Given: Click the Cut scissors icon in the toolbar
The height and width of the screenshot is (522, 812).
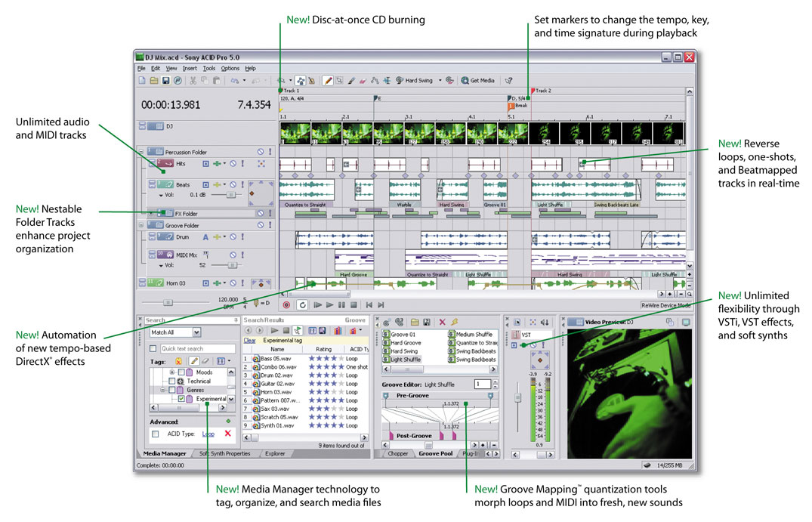Looking at the screenshot, I should tap(193, 81).
